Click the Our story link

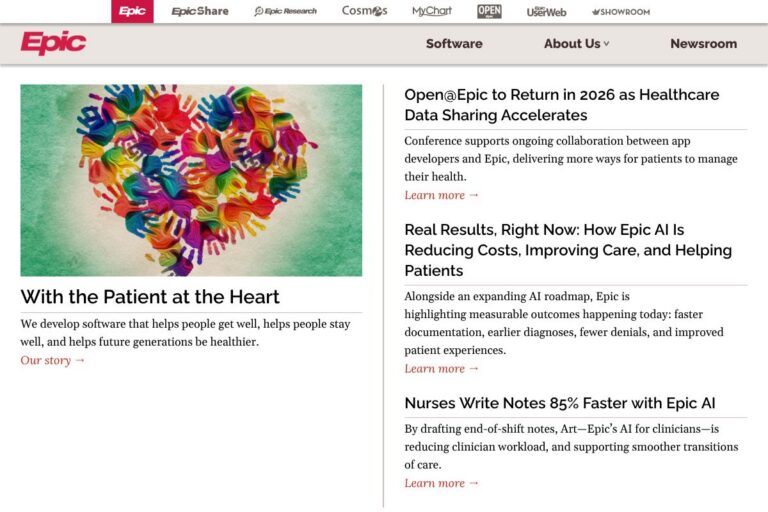[x=53, y=360]
